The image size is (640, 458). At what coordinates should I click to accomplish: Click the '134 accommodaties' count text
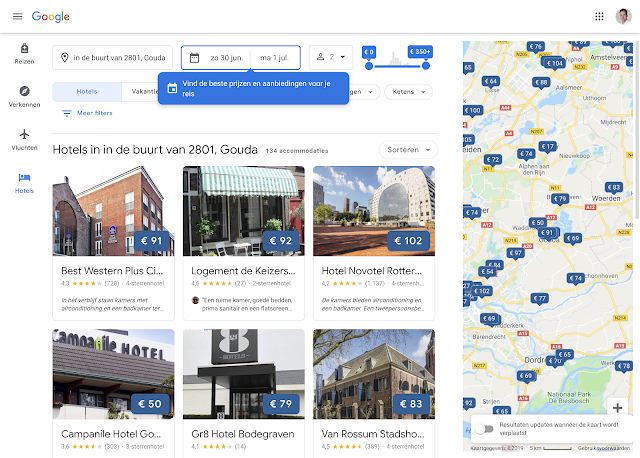(297, 151)
